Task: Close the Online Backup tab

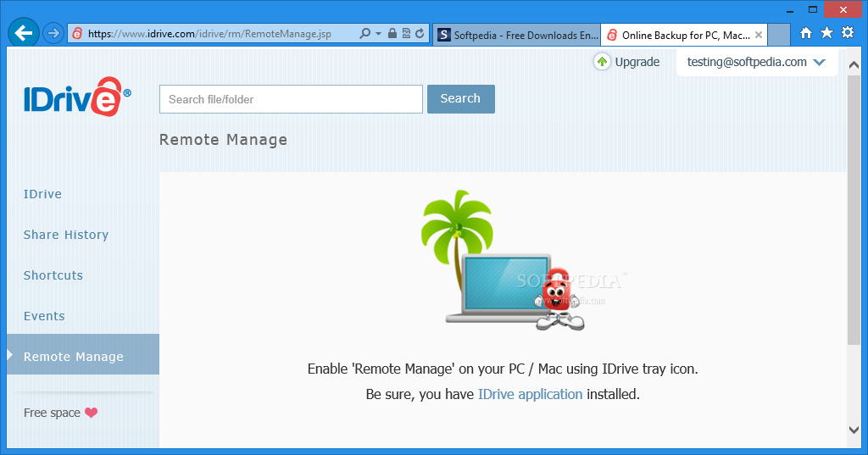Action: point(759,35)
